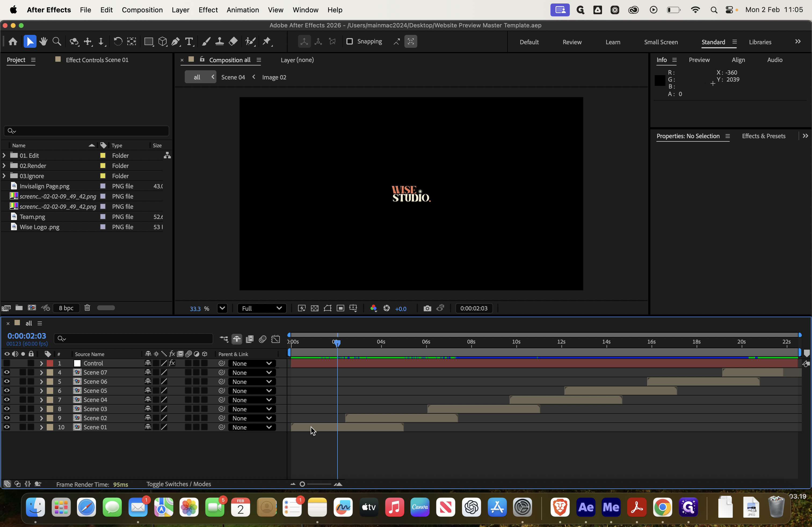Viewport: 812px width, 527px height.
Task: Select the Puppet Pin tool
Action: [267, 42]
